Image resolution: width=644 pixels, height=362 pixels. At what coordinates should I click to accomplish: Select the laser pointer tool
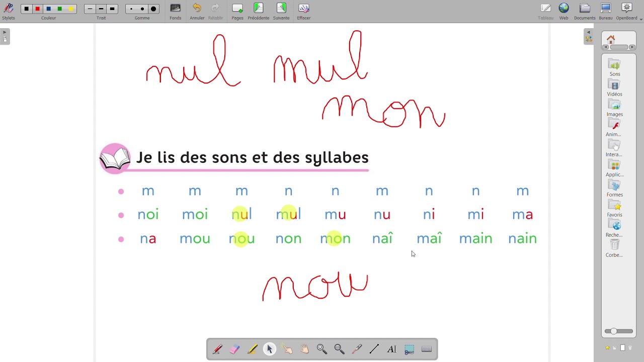coord(357,349)
